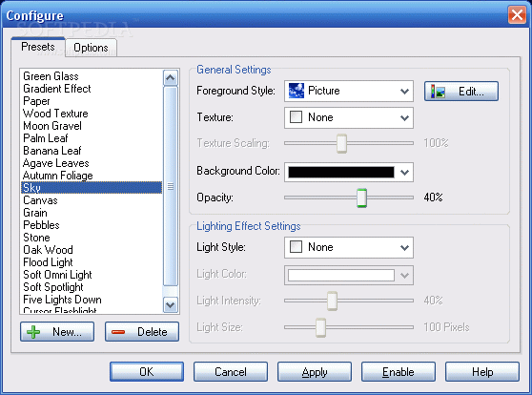Click the Apply button

pyautogui.click(x=315, y=371)
